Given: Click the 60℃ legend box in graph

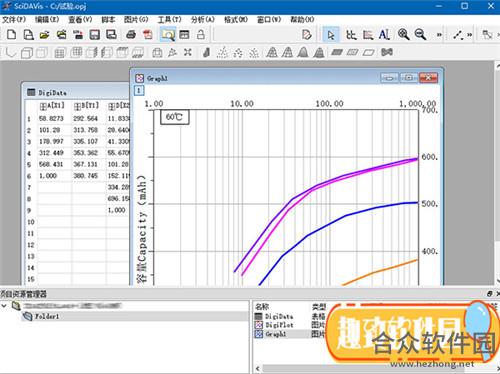Looking at the screenshot, I should pyautogui.click(x=175, y=117).
